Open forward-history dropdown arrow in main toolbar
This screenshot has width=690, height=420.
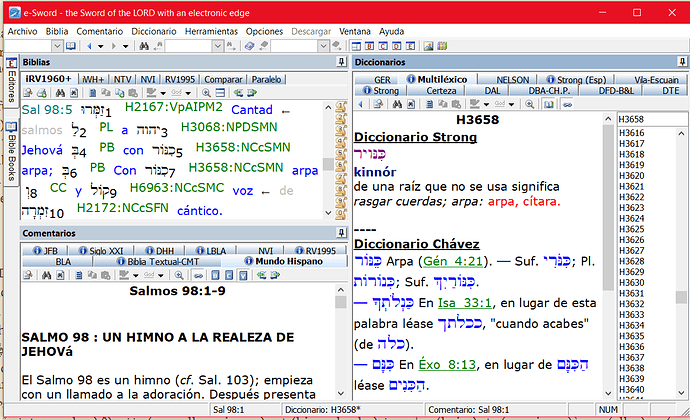125,46
